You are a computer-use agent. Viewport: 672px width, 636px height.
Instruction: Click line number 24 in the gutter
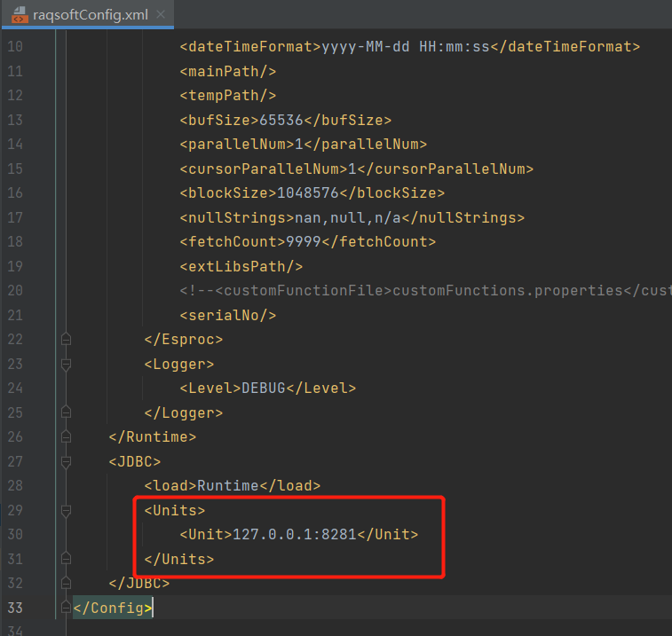[x=15, y=388]
